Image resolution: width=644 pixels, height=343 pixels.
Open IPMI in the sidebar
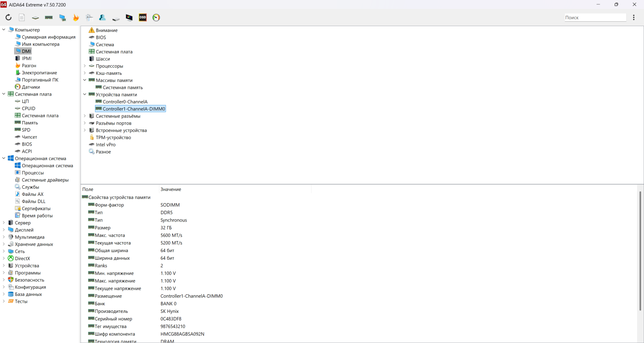pyautogui.click(x=27, y=58)
